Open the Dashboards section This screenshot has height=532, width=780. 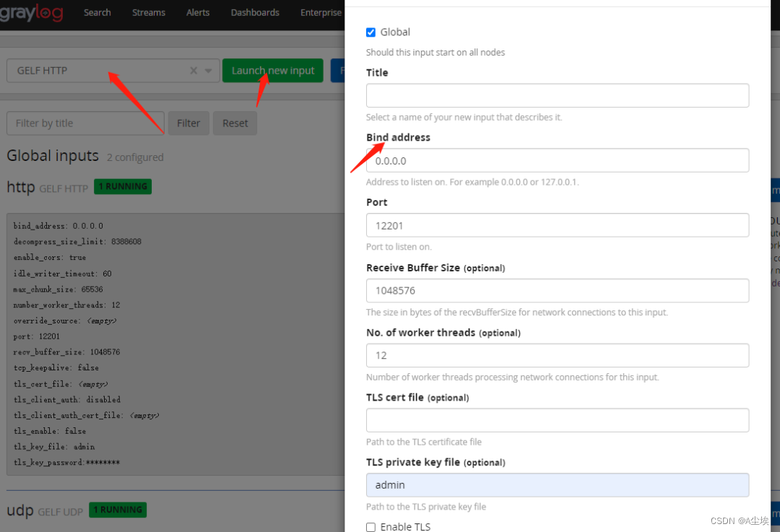(x=255, y=12)
